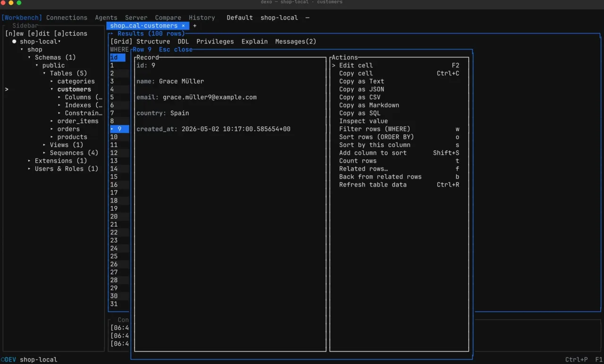Viewport: 604px width, 364px height.
Task: Expand Sequences (4) in the sidebar tree
Action: (44, 153)
